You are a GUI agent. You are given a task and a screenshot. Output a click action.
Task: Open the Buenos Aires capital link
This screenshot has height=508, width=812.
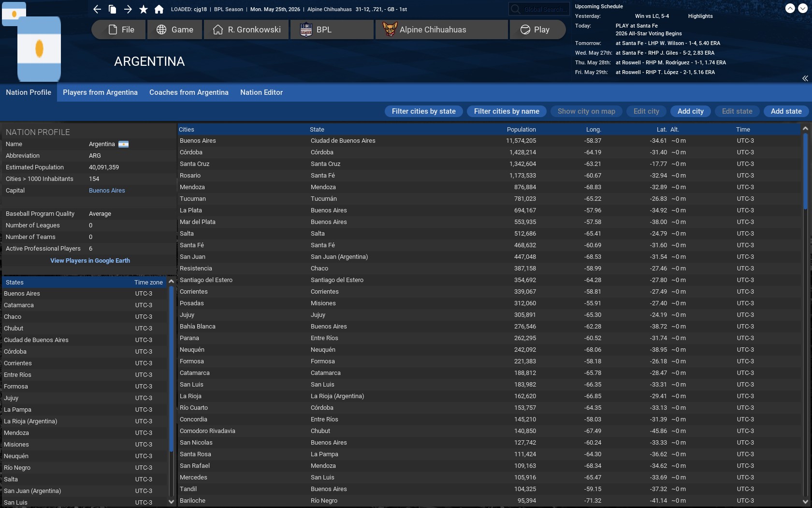coord(107,191)
